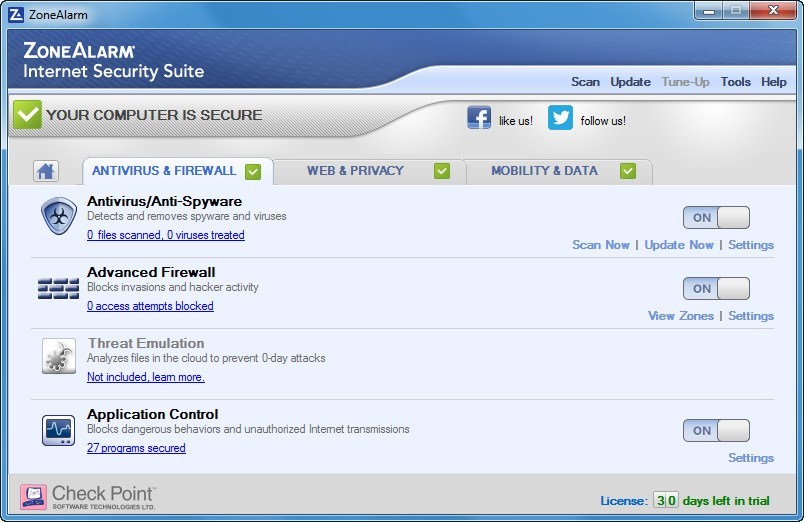Open '27 programs secured' link
This screenshot has height=522, width=804.
[x=136, y=448]
